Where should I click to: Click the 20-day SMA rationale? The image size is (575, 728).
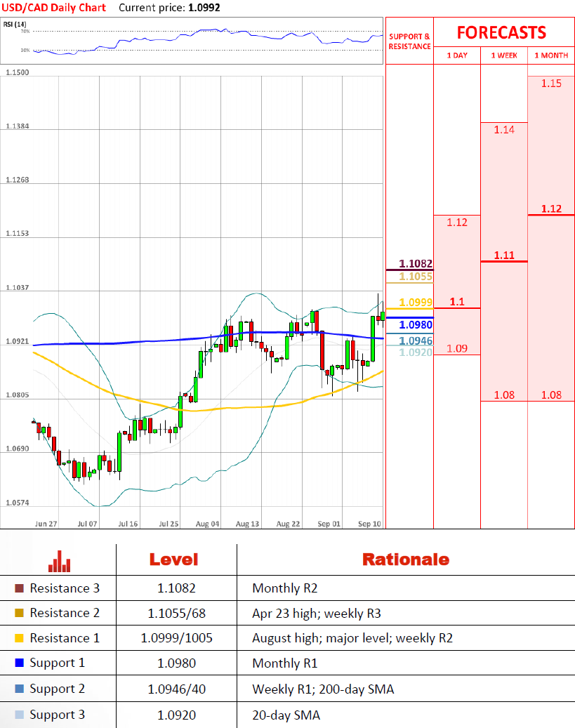[x=286, y=715]
